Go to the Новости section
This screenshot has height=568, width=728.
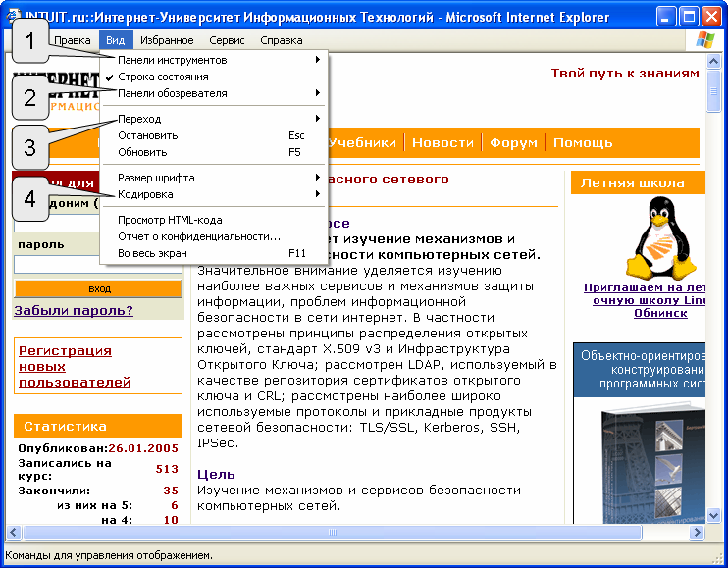click(x=442, y=143)
